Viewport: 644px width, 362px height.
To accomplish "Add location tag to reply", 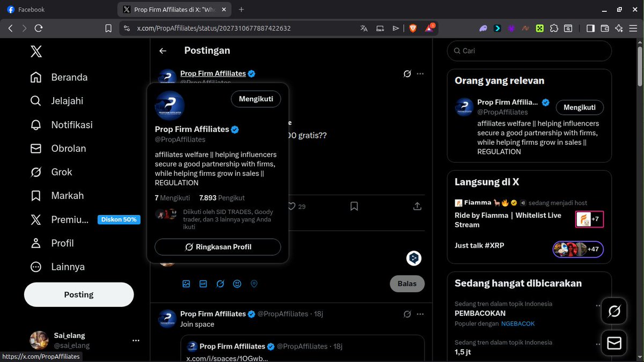I will click(x=254, y=284).
